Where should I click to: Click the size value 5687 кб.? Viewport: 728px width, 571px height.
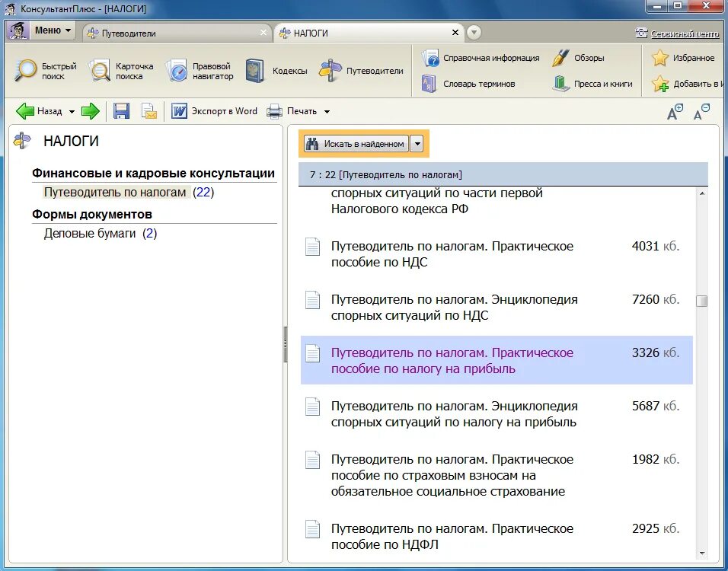[656, 407]
